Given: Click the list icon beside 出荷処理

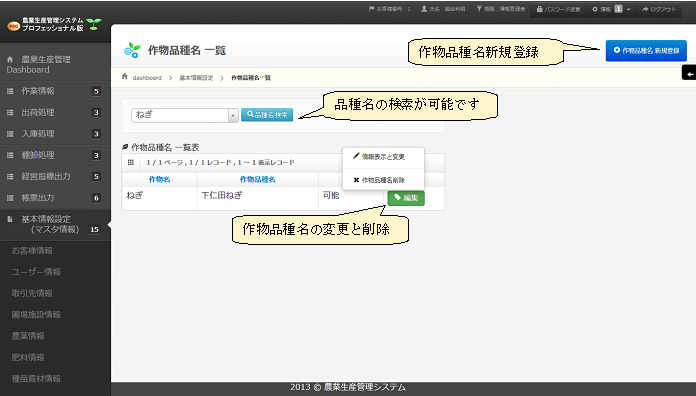Looking at the screenshot, I should (10, 112).
